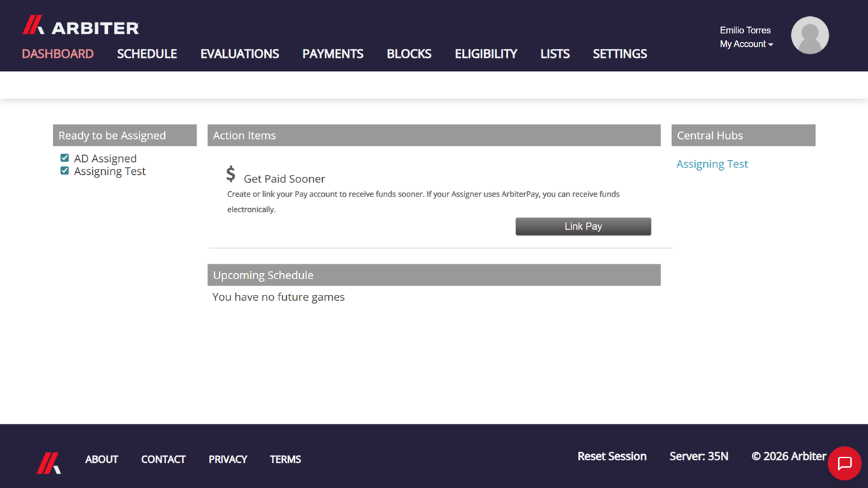Open the Evaluations menu item
The image size is (868, 488).
[239, 54]
